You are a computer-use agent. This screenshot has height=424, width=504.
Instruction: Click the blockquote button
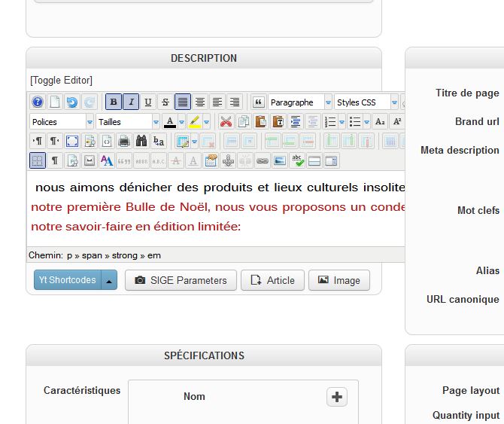point(258,102)
